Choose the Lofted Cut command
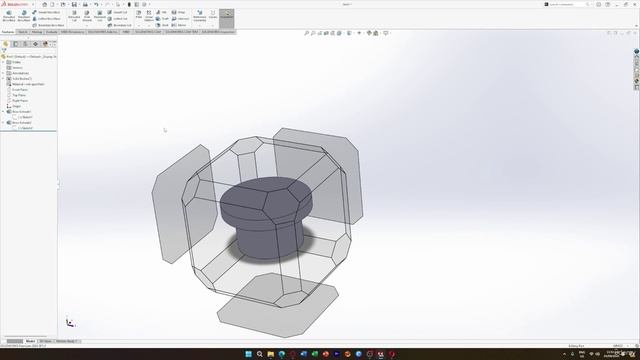Viewport: 640px width, 360px height. [118, 19]
